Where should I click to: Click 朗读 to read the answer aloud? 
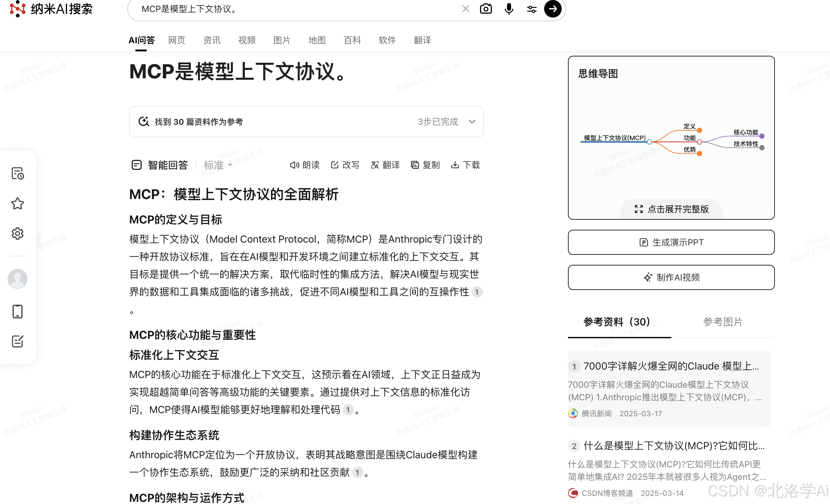(305, 165)
